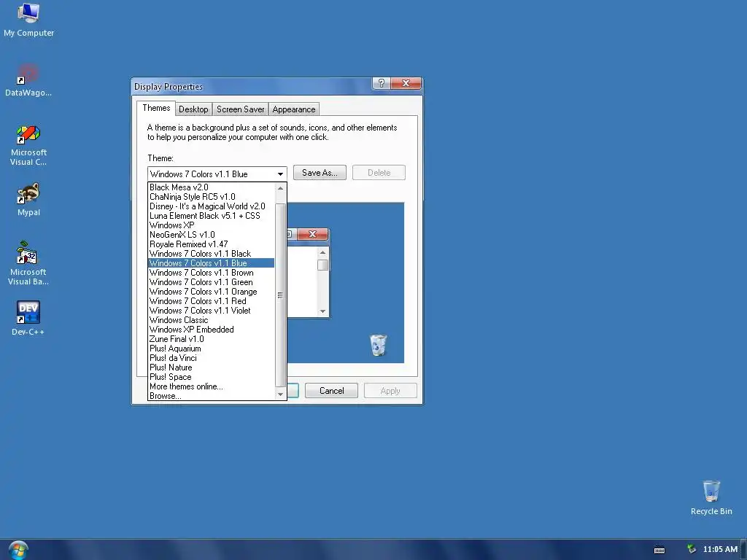Choose Royale Remixed v1.47 theme
The image size is (747, 560).
pyautogui.click(x=211, y=244)
